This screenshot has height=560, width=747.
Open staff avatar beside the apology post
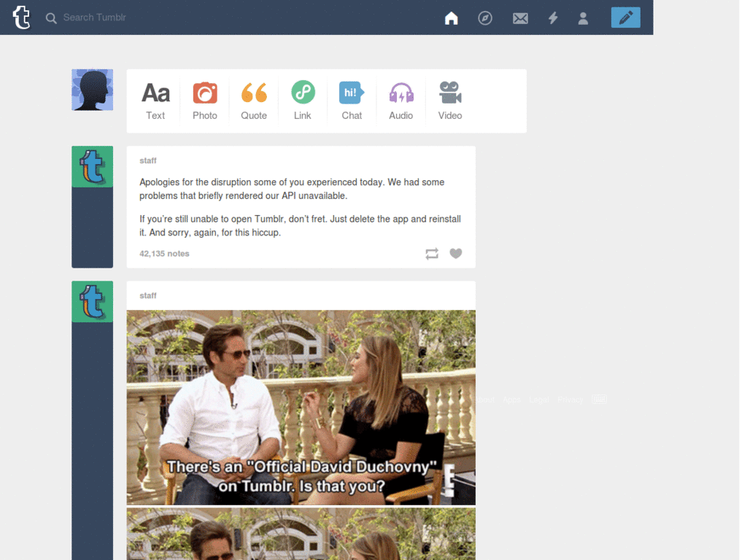[x=93, y=167]
